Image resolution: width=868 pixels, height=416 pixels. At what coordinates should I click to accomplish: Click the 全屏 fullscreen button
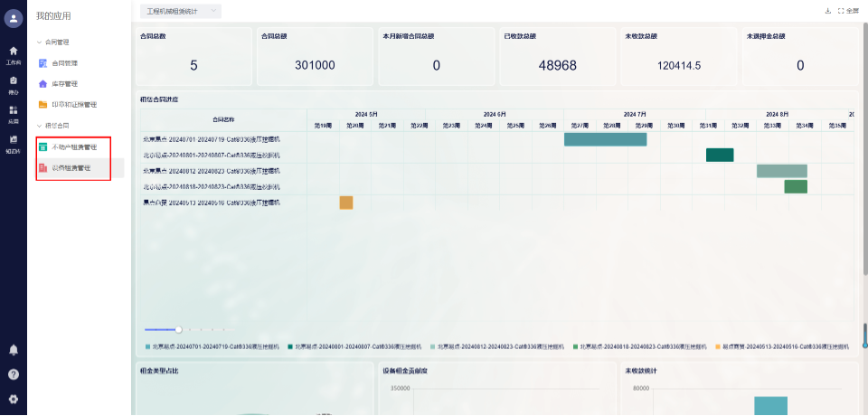tap(846, 11)
